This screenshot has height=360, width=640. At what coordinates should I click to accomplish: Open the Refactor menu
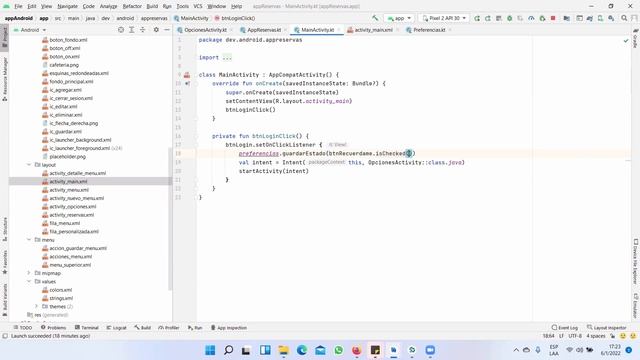(132, 6)
